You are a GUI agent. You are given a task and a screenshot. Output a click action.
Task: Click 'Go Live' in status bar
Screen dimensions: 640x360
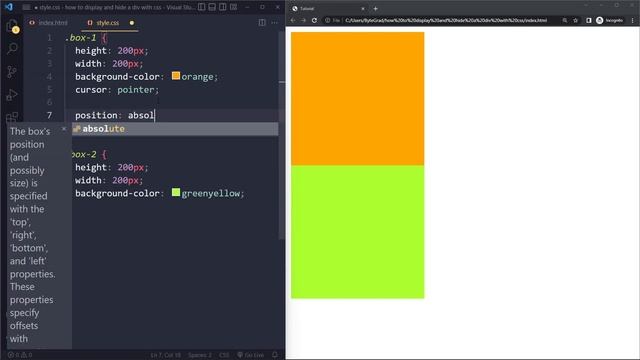tap(251, 355)
